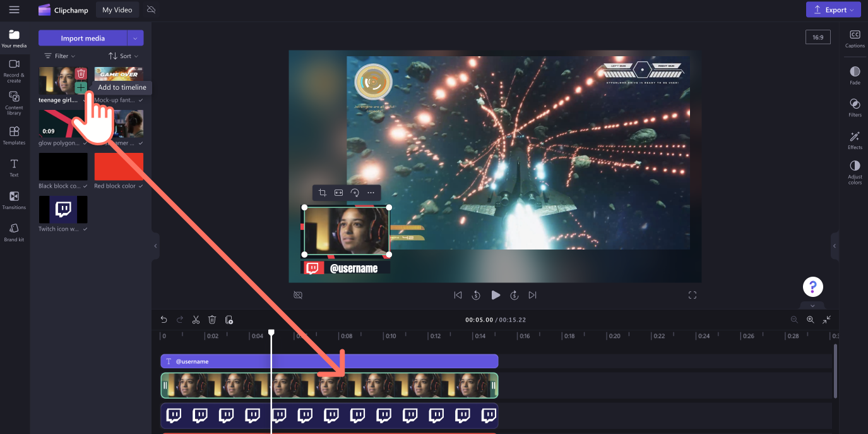
Task: Open the Transitions panel
Action: [x=14, y=200]
